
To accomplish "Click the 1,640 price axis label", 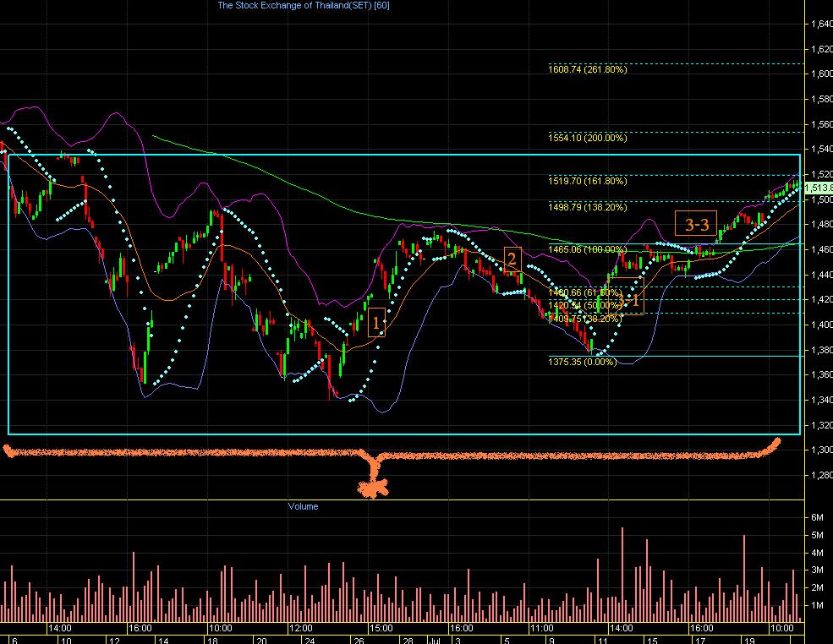I will [821, 24].
